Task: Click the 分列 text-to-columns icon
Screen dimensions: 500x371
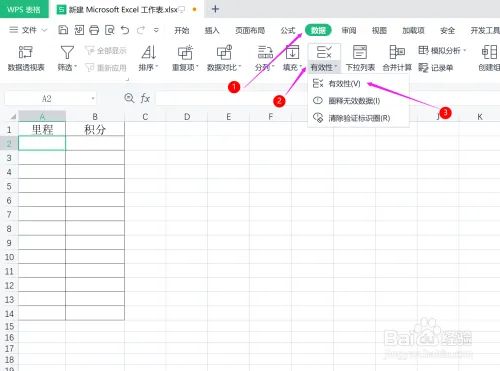Action: click(265, 52)
